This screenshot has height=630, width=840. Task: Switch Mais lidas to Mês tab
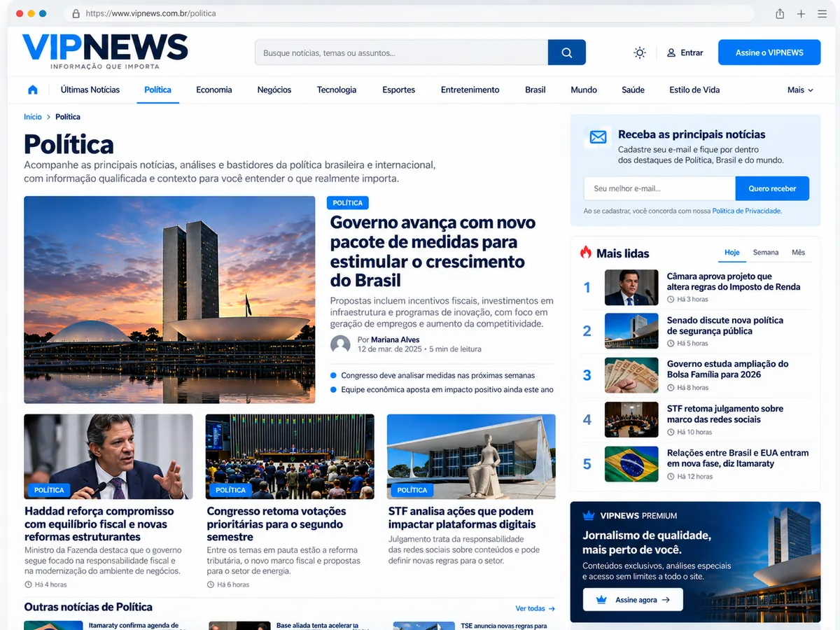[798, 253]
